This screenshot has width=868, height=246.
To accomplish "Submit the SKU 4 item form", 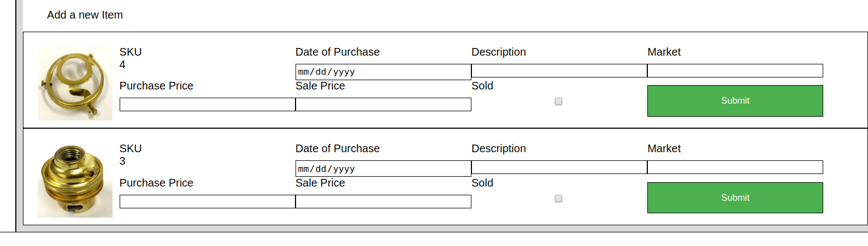I will coord(735,101).
